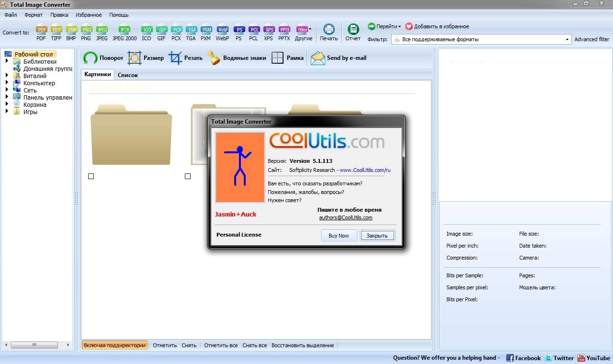The height and width of the screenshot is (364, 613).
Task: Choose the JPEG 2000 format icon
Action: click(125, 32)
